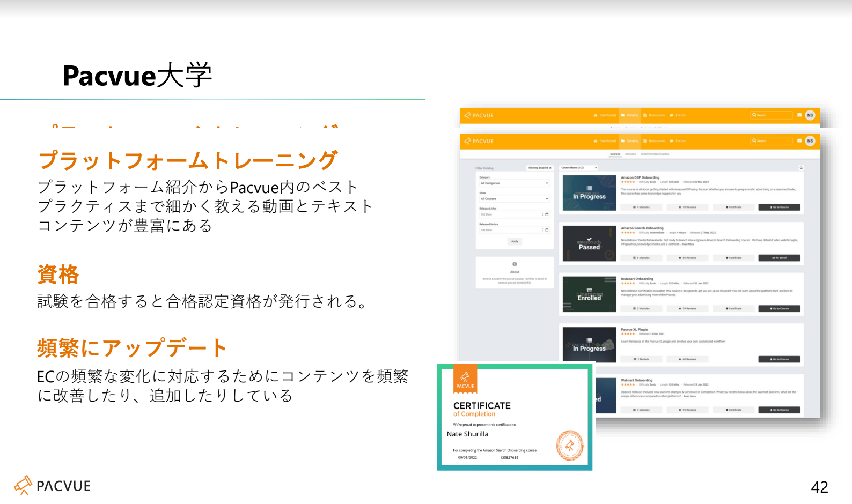Click Certificate on the Amazon DSP Onboarding card

[733, 207]
